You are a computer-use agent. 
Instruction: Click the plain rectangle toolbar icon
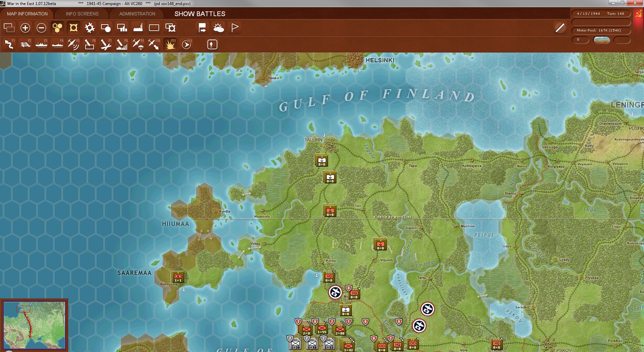154,27
